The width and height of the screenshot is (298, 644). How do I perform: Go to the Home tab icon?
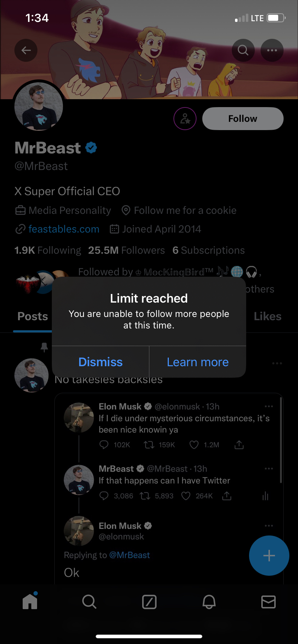[30, 601]
